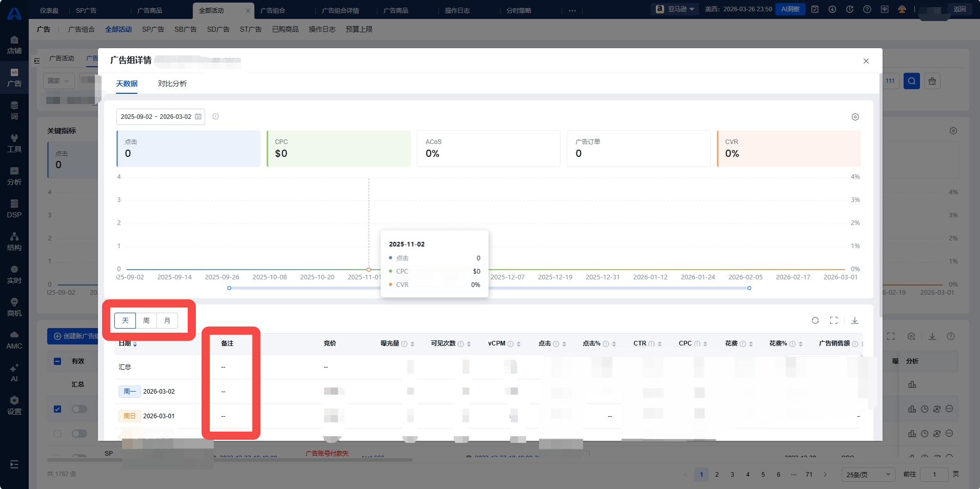Open the 广告 sidebar icon

click(14, 77)
